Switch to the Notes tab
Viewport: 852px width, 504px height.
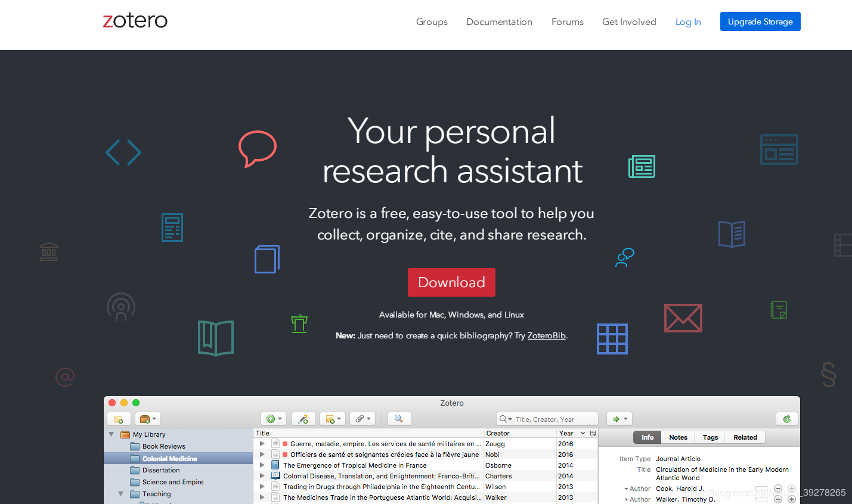tap(678, 437)
